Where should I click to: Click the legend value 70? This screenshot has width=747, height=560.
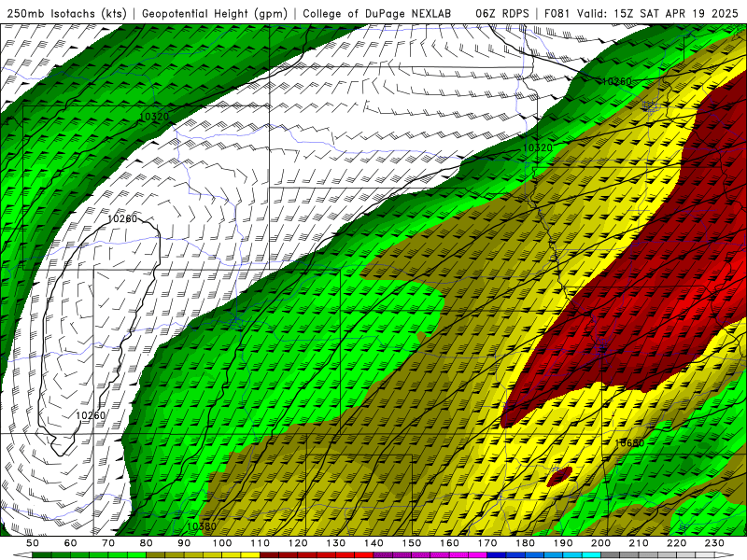click(108, 543)
